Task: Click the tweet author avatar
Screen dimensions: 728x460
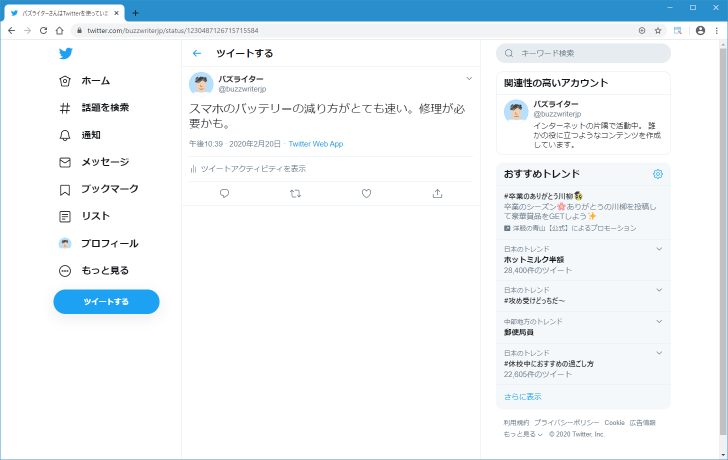Action: [x=201, y=84]
